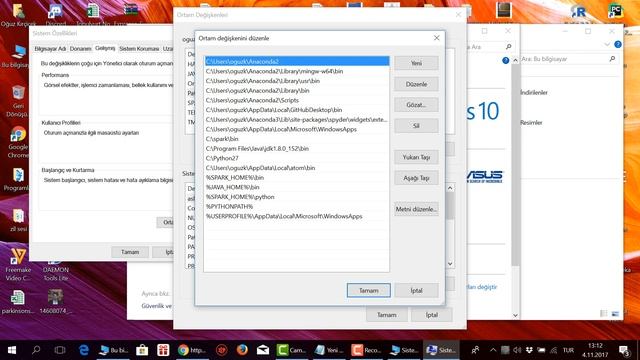
Task: Open action center notifications icon
Action: coord(624,350)
